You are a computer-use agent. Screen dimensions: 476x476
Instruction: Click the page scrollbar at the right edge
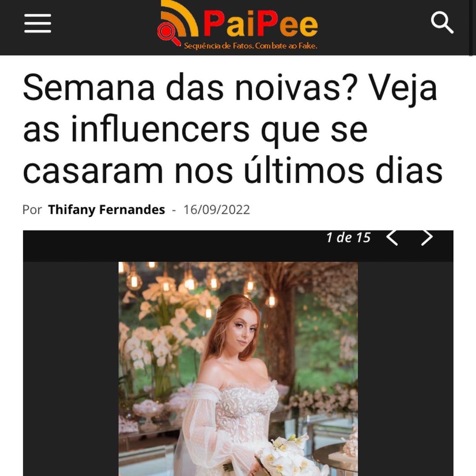tap(471, 28)
